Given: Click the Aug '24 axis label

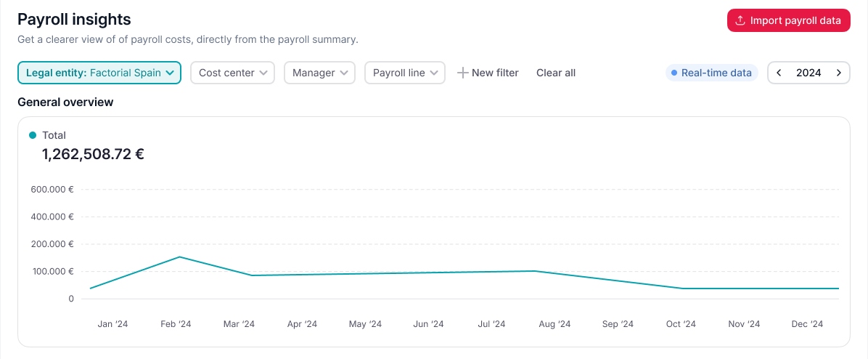Looking at the screenshot, I should point(554,324).
